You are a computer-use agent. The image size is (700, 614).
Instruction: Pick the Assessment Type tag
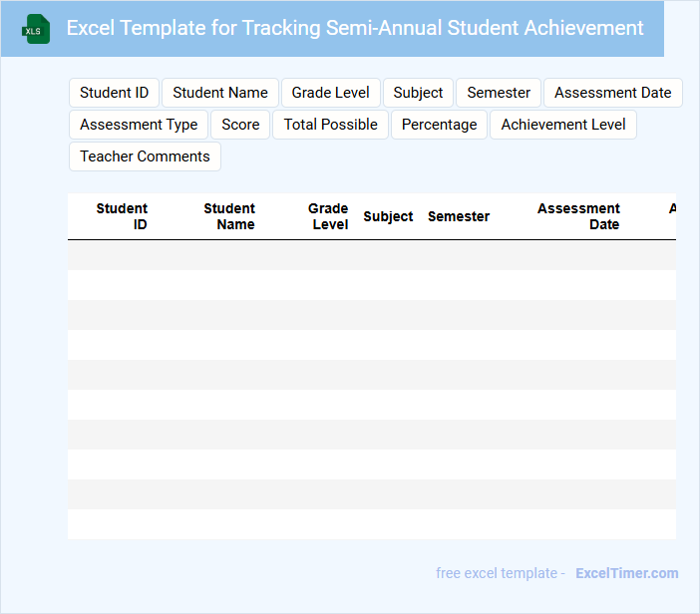[x=139, y=125]
